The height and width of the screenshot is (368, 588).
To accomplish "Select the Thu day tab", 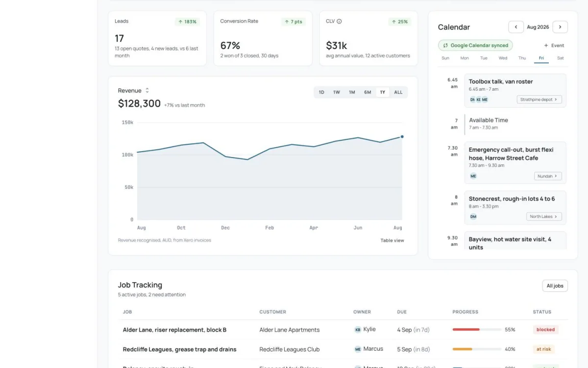I will coord(522,58).
